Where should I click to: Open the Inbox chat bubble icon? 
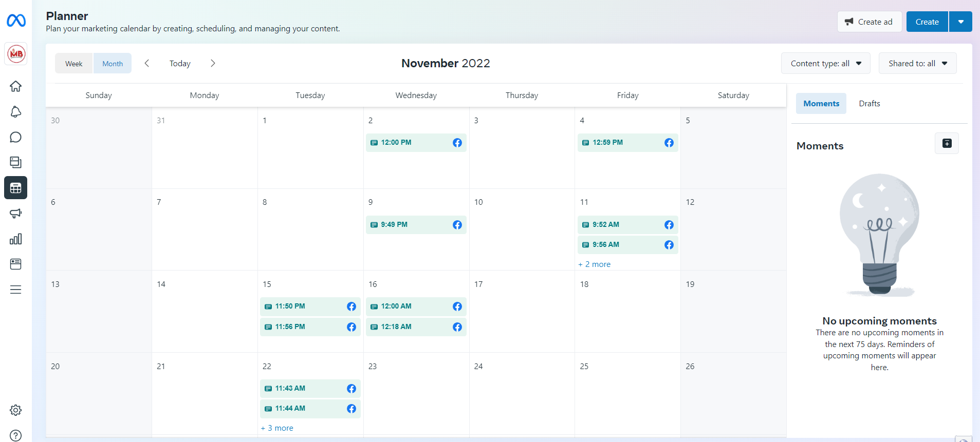(16, 137)
